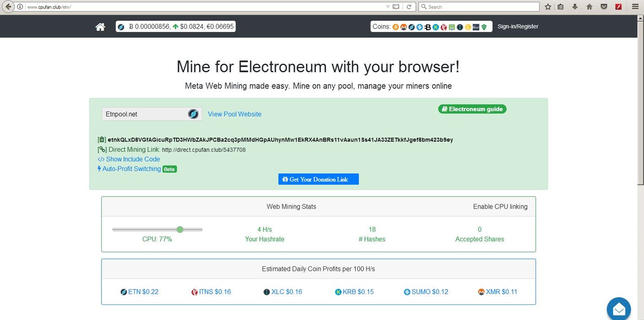Screen dimensions: 644x320
Task: Expand the Show Include Code section
Action: [128, 159]
